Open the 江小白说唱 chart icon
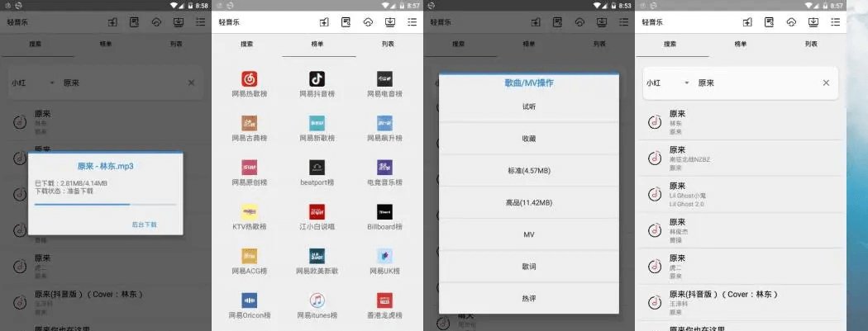The height and width of the screenshot is (331, 868). tap(317, 211)
